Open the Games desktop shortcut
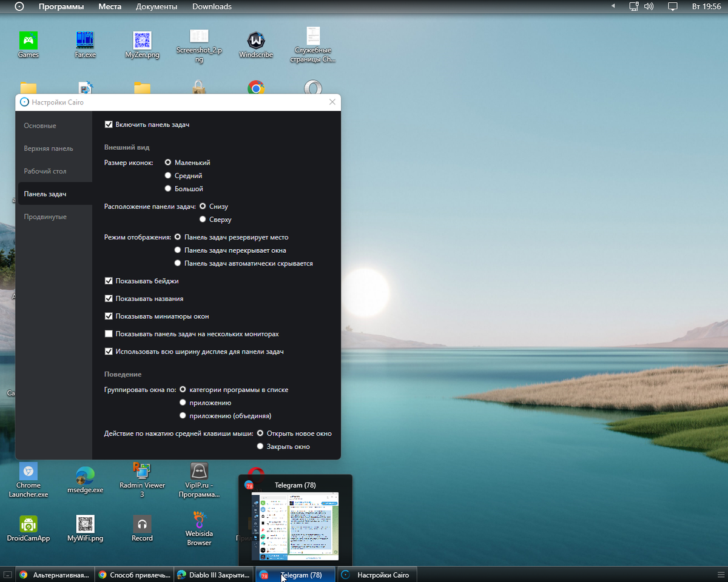728x582 pixels. [x=28, y=45]
